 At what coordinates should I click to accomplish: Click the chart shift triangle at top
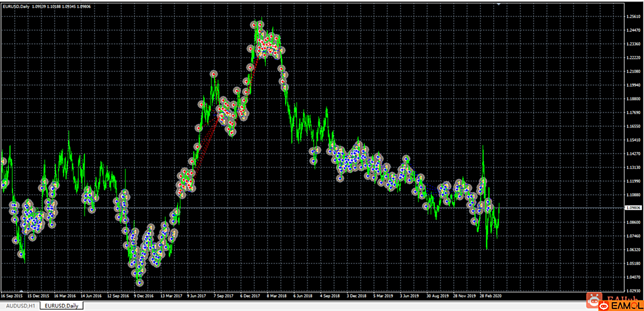click(499, 4)
